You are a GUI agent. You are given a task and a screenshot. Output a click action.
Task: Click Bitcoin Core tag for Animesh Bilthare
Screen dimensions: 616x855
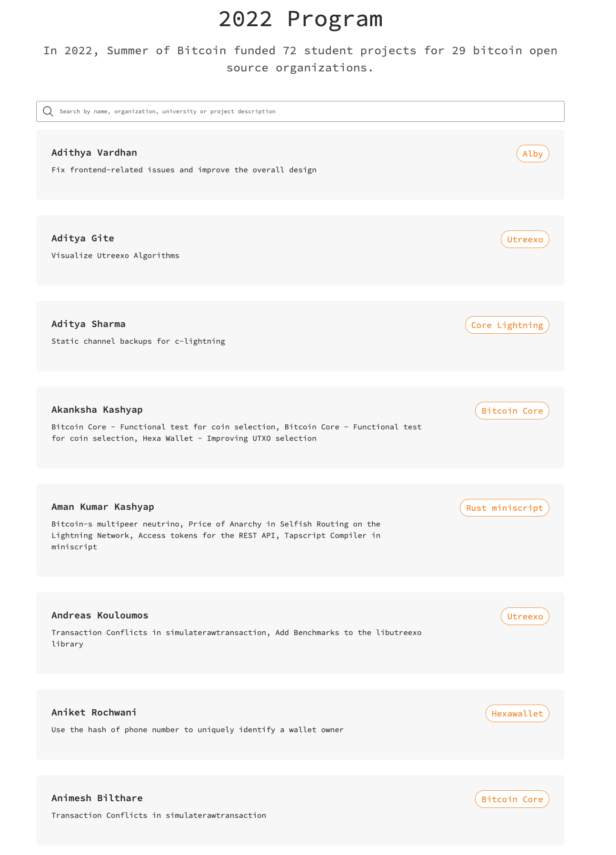pyautogui.click(x=512, y=799)
